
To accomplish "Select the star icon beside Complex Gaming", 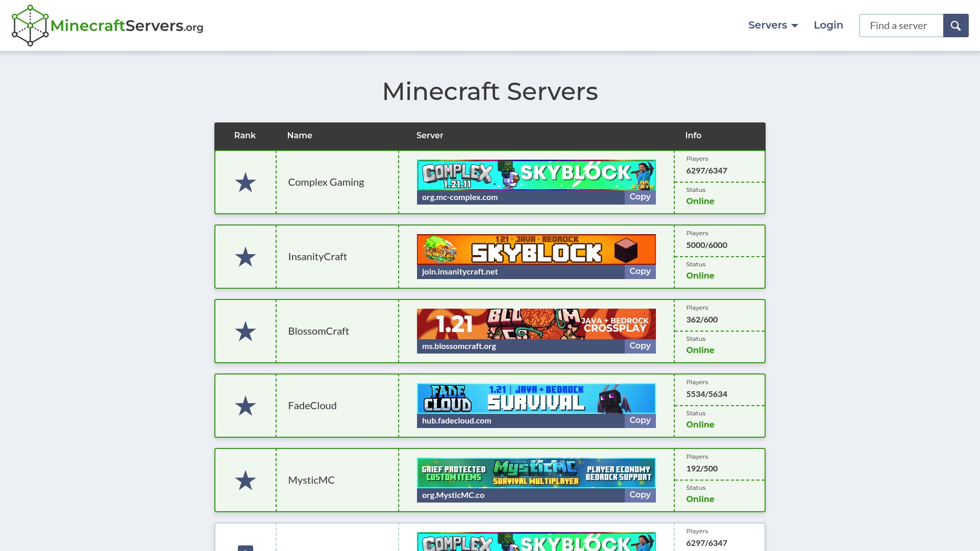I will pyautogui.click(x=246, y=182).
